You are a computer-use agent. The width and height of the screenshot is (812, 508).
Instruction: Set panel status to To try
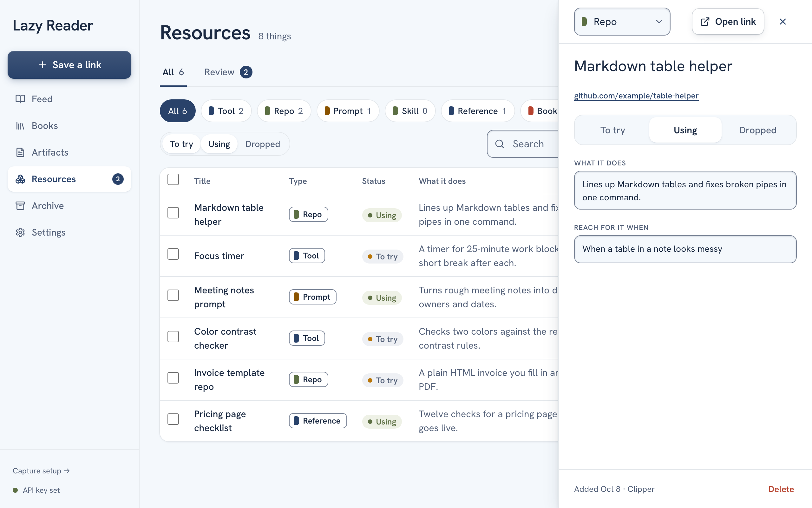pos(613,130)
